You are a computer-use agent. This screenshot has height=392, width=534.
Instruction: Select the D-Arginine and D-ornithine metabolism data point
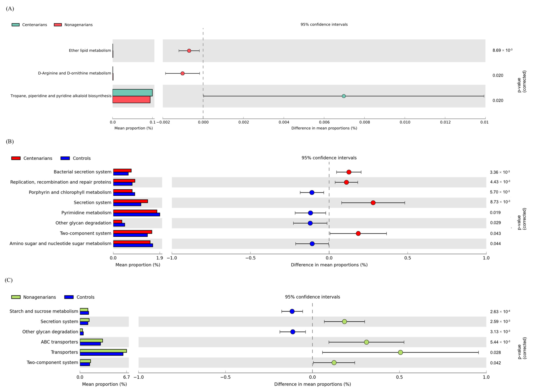point(182,74)
